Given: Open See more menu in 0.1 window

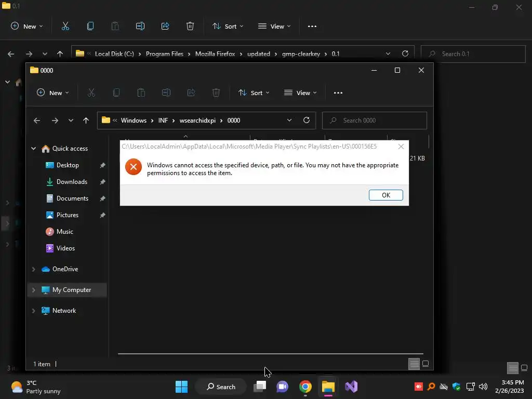Looking at the screenshot, I should pos(312,26).
